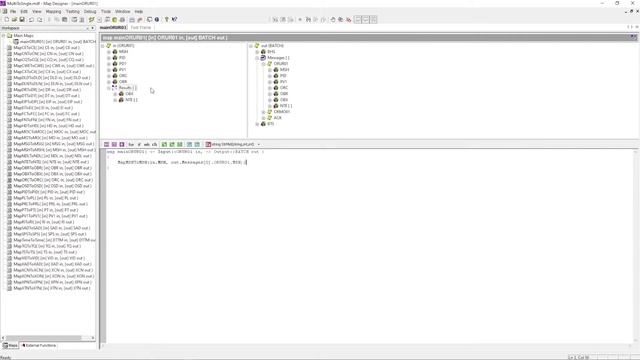Viewport: 640px width, 360px height.
Task: Collapse the Results[] group in input tree
Action: [109, 88]
